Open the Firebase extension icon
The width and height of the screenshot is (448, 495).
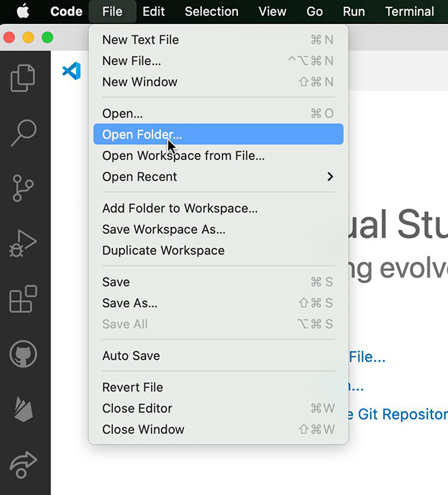click(23, 410)
